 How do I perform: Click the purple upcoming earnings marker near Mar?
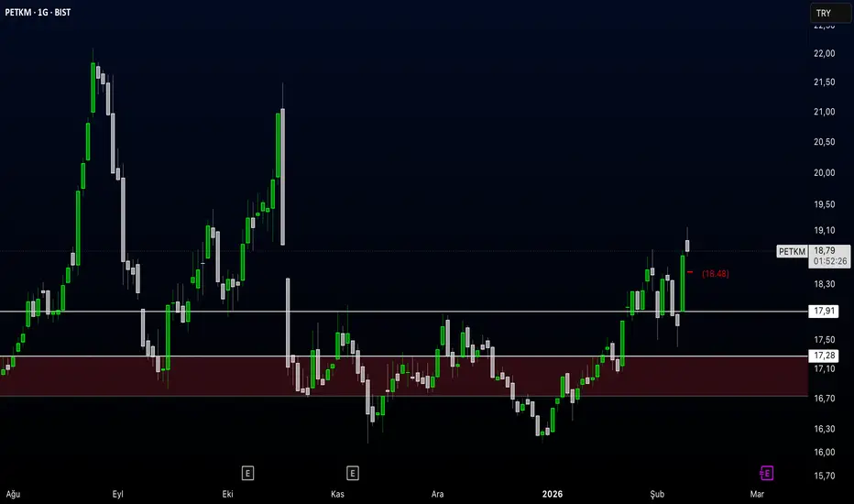point(766,473)
